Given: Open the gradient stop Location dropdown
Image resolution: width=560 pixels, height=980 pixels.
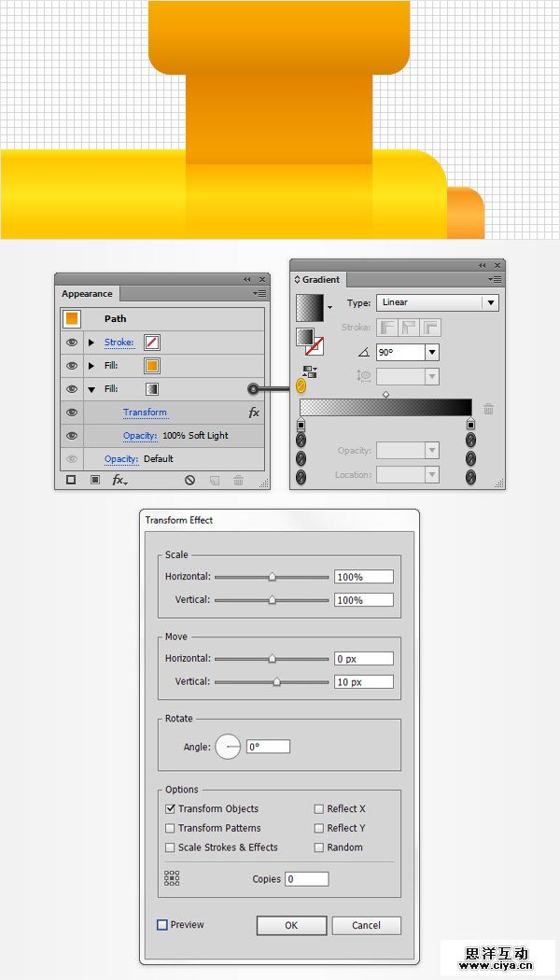Looking at the screenshot, I should click(x=432, y=475).
